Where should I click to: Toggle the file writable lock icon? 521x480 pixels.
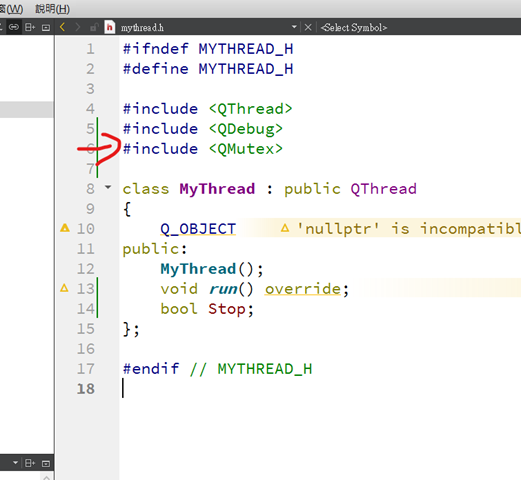[x=94, y=27]
